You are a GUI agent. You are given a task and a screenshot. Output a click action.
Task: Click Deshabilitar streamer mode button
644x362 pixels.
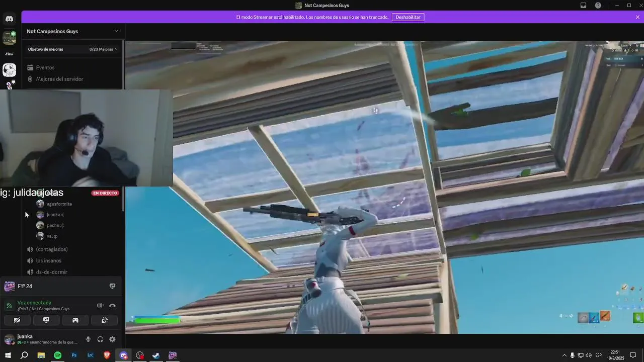[x=408, y=17]
